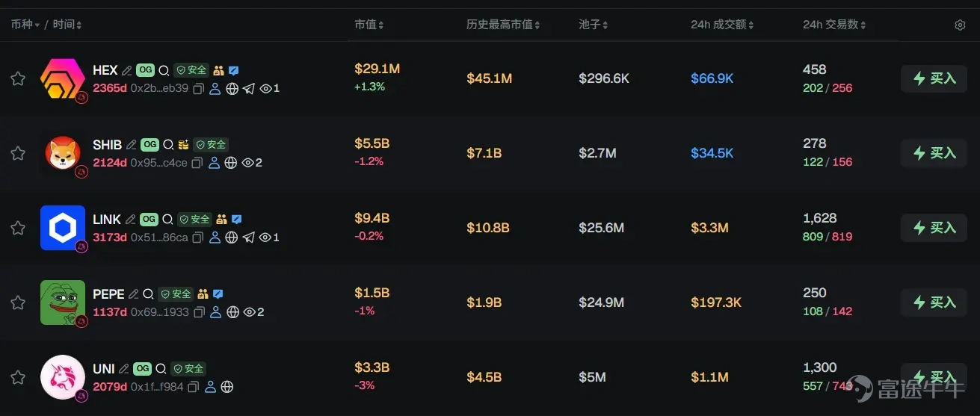Open LINK website globe icon
The image size is (980, 416).
tap(232, 238)
